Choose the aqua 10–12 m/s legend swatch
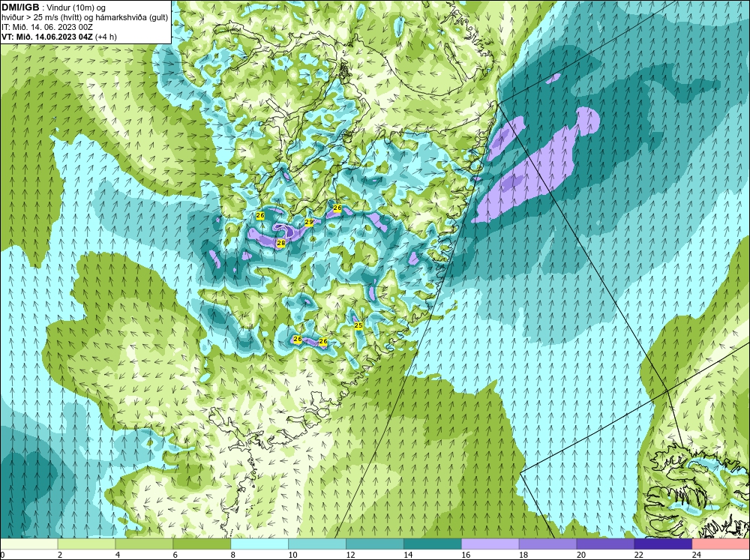750x560 pixels. tap(317, 544)
